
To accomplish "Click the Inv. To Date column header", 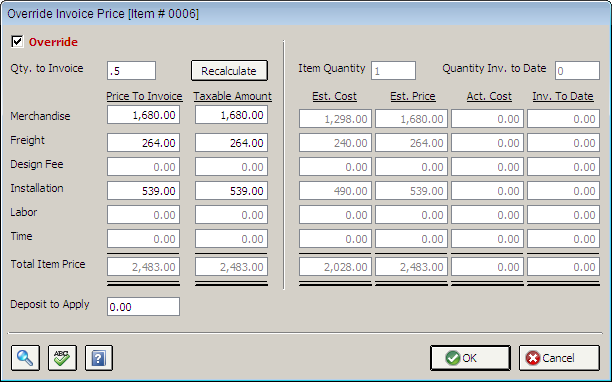I will pos(563,96).
